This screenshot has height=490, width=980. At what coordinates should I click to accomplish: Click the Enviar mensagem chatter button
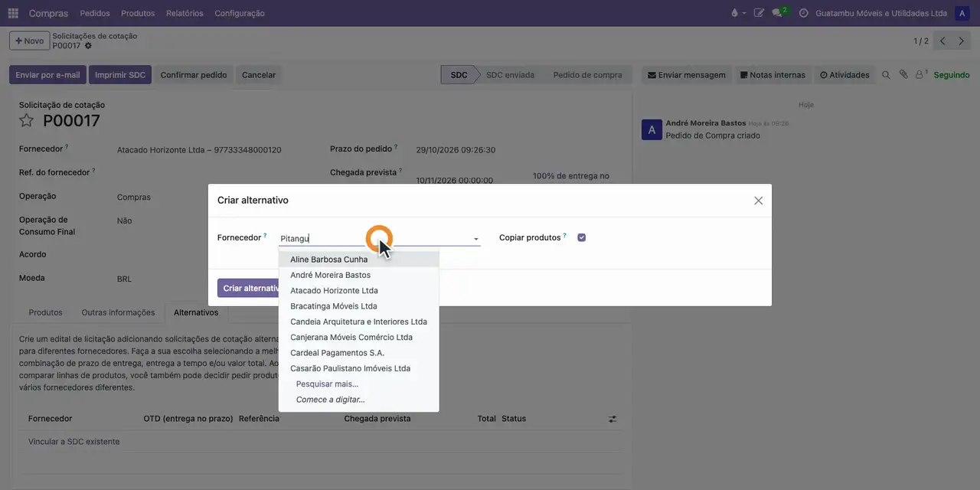point(687,75)
